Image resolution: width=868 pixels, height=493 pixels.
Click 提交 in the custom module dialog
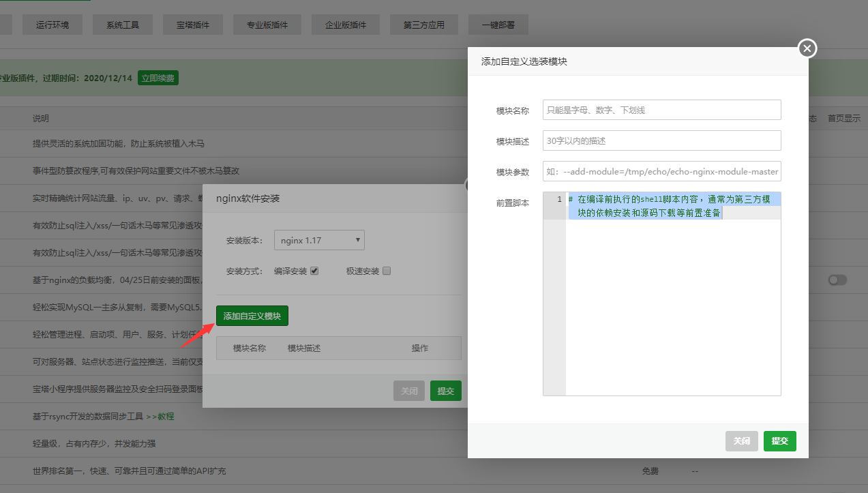pyautogui.click(x=780, y=441)
